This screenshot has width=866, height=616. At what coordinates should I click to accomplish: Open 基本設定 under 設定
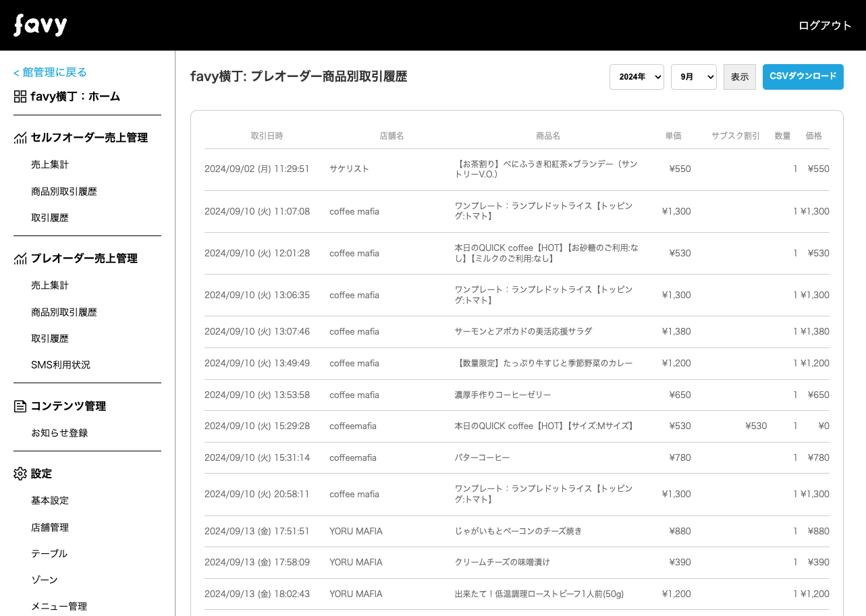pos(50,501)
